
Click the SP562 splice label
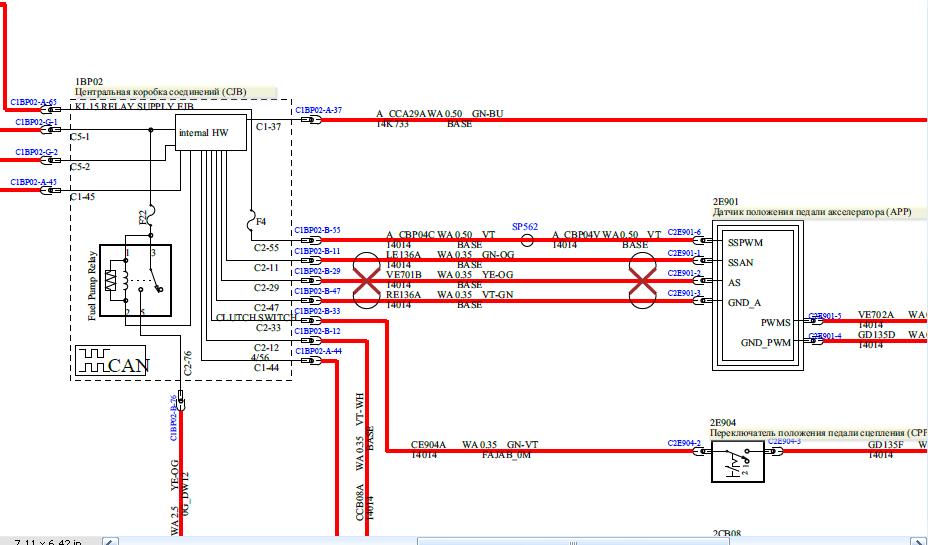click(x=525, y=227)
